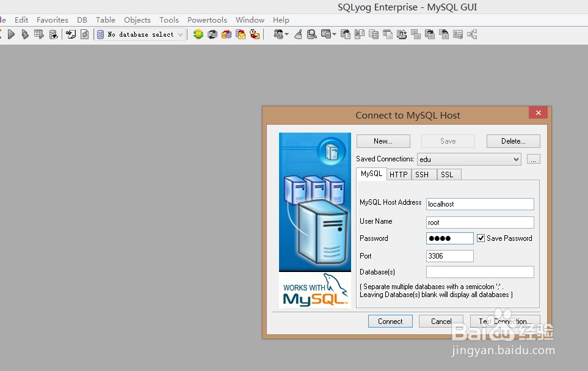Image resolution: width=588 pixels, height=371 pixels.
Task: Open the Notification Services clock icon
Action: 255,35
